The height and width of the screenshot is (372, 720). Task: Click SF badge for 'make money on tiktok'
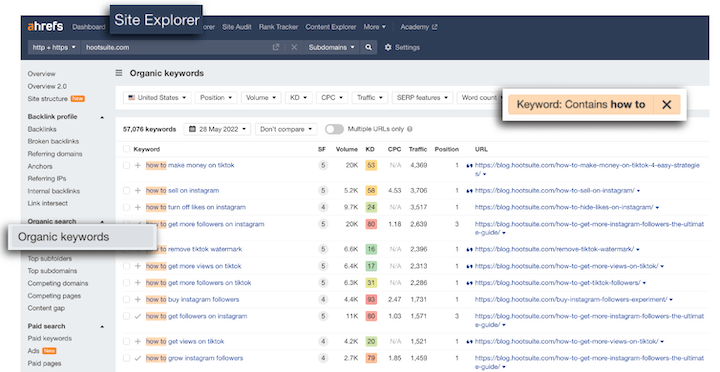(x=323, y=165)
